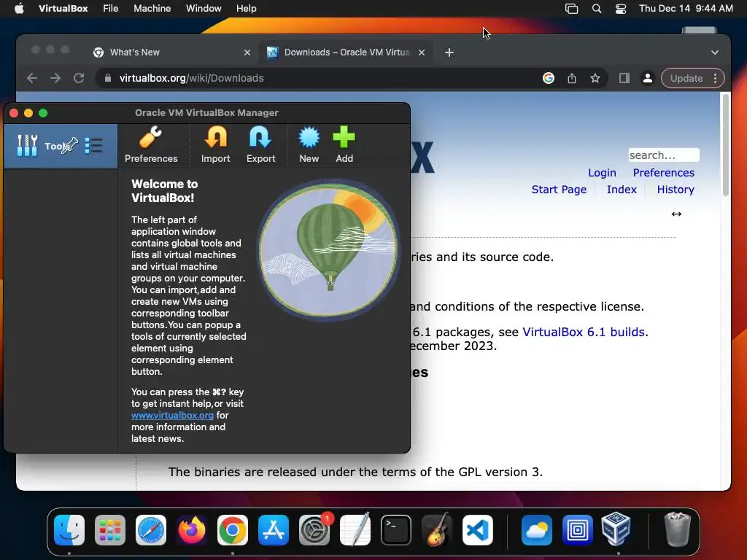Open Chrome from the Dock
The image size is (747, 560).
click(233, 530)
